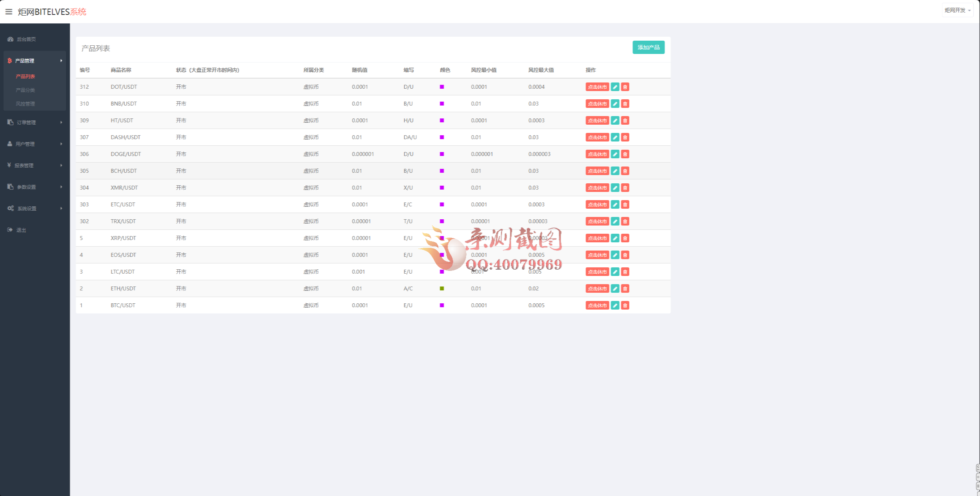The image size is (980, 496).
Task: Click the 添加产品 button
Action: (x=648, y=47)
